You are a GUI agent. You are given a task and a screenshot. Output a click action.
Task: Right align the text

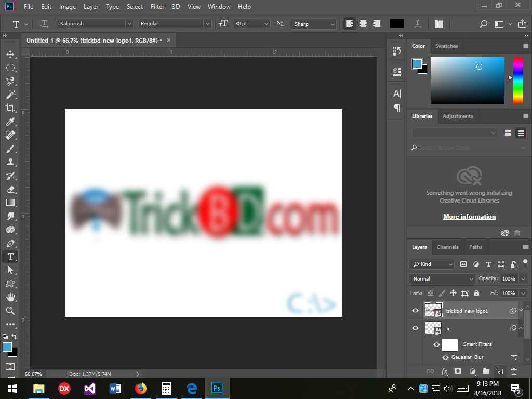tap(377, 24)
